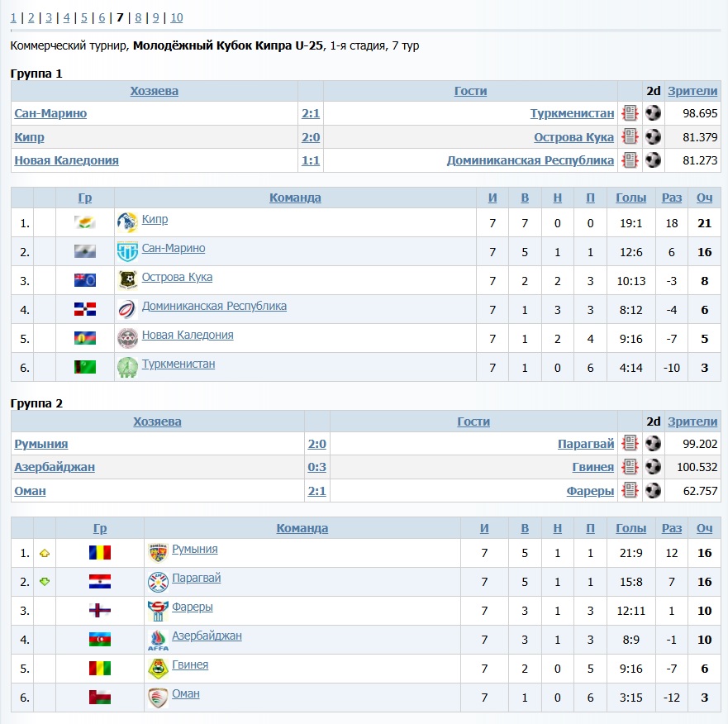This screenshot has height=724, width=728.
Task: Switch to round 10 page
Action: [x=176, y=17]
